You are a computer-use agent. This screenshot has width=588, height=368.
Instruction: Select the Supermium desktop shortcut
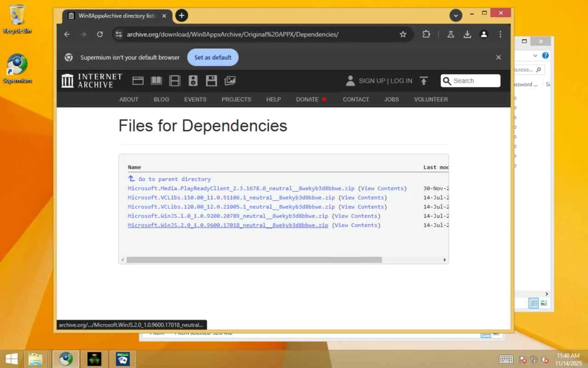pos(17,69)
